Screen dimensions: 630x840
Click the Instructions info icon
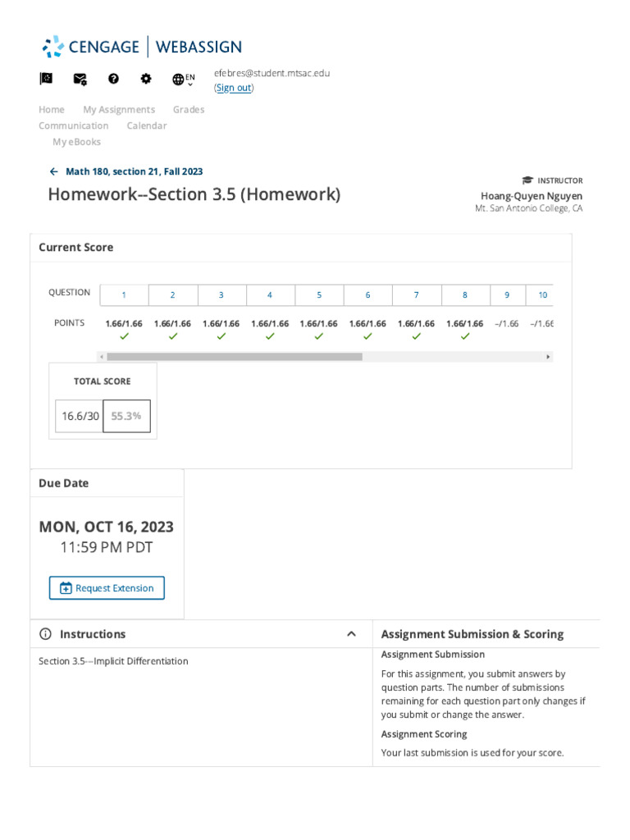[45, 634]
